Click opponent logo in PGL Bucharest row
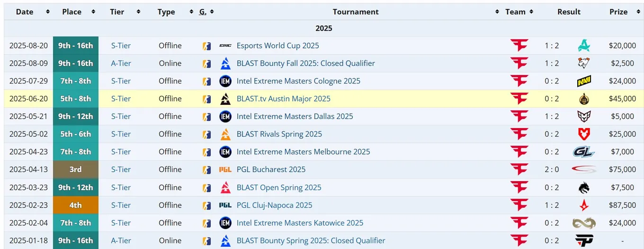644x249 pixels. [584, 169]
